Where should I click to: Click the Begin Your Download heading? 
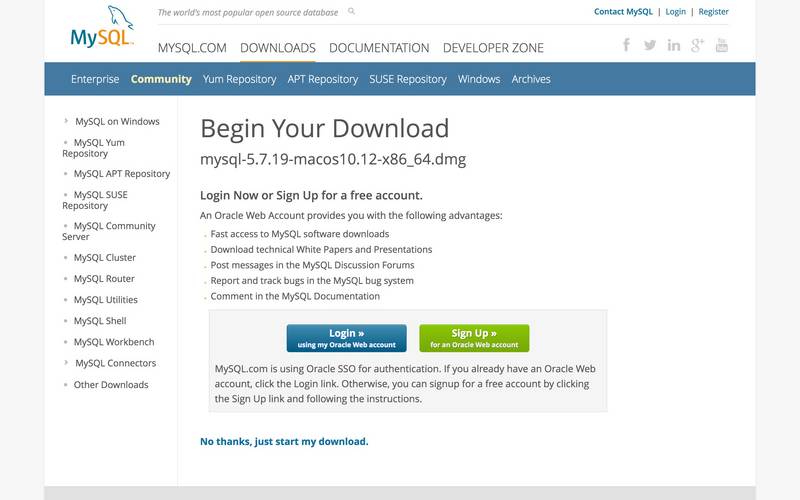point(324,128)
